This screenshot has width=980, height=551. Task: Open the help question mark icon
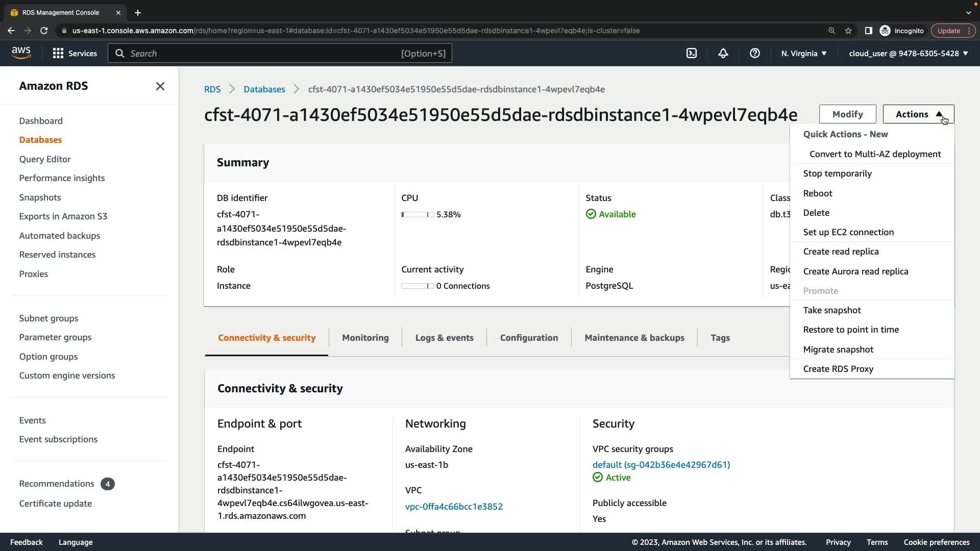(755, 53)
